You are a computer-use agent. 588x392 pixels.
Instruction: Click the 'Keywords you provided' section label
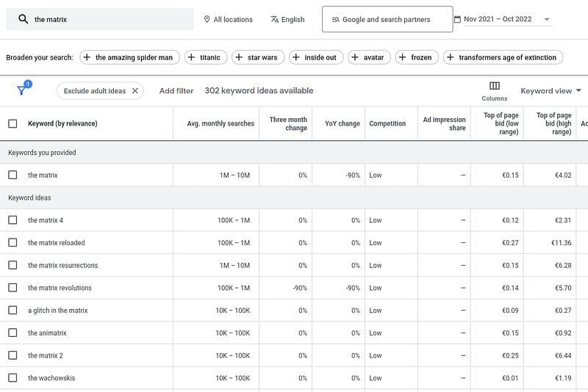point(42,153)
